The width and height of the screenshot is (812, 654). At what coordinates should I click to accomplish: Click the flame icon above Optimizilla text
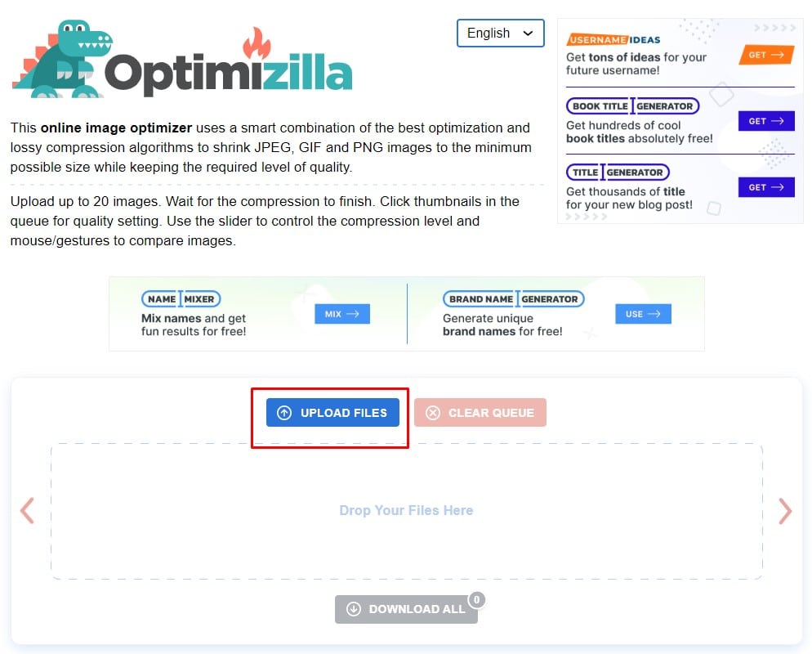tap(257, 43)
